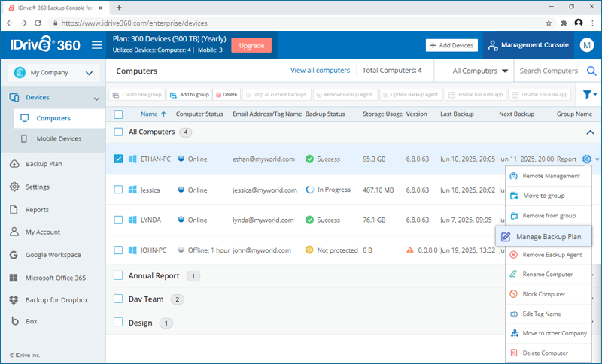This screenshot has height=364, width=602.
Task: Uncheck the ETHAN-PC checkbox
Action: tap(118, 159)
